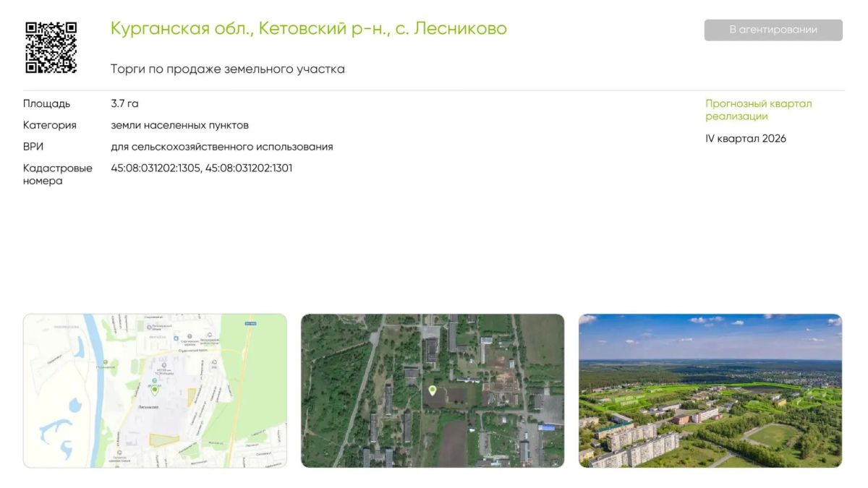Click the location pin on satellite image
This screenshot has width=868, height=488.
[433, 390]
